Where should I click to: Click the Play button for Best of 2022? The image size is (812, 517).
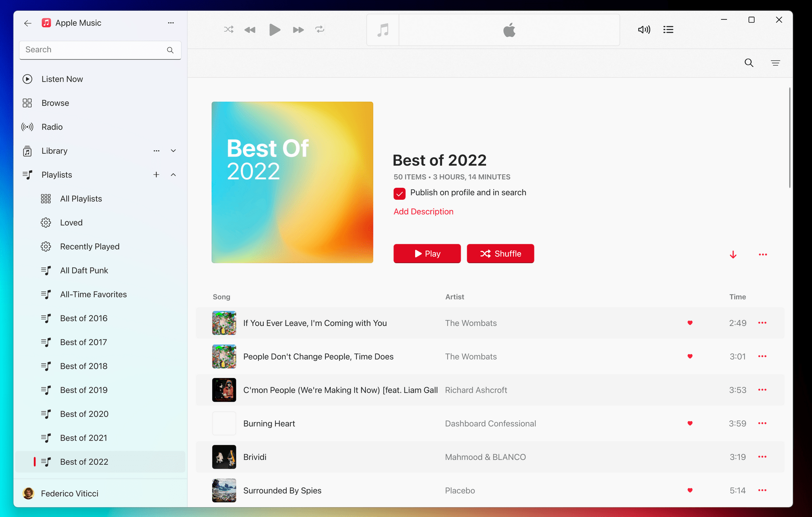click(x=427, y=253)
